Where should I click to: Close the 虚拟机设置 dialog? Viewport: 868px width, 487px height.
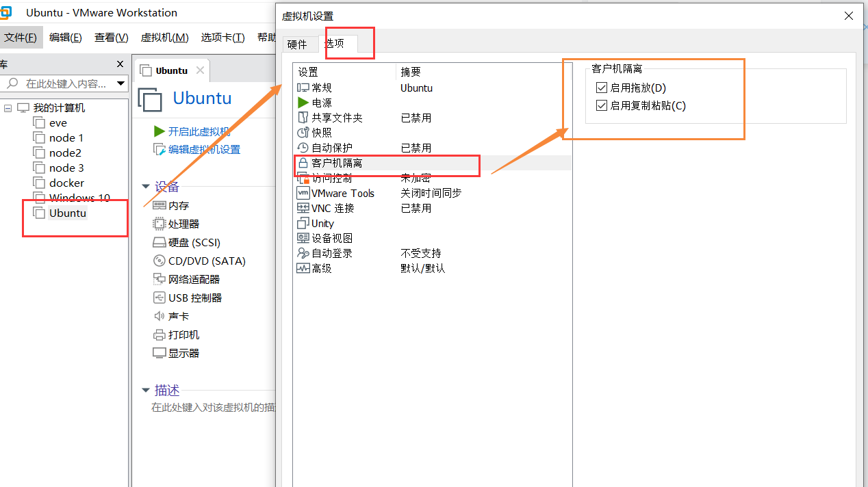coord(849,16)
